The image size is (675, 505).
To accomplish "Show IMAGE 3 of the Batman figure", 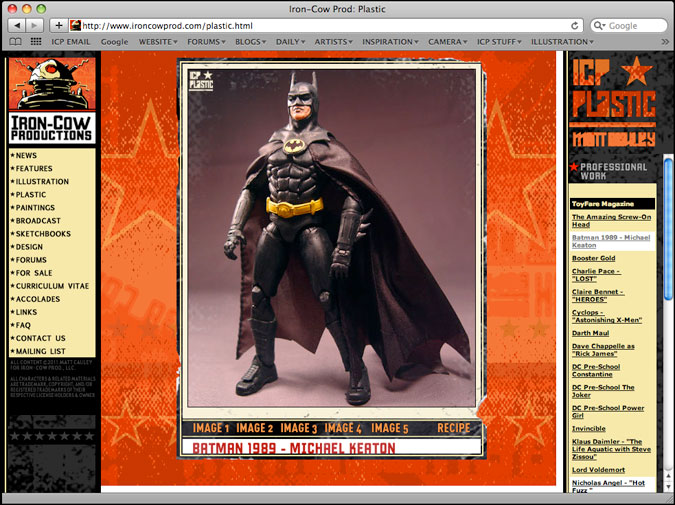I will pos(299,428).
